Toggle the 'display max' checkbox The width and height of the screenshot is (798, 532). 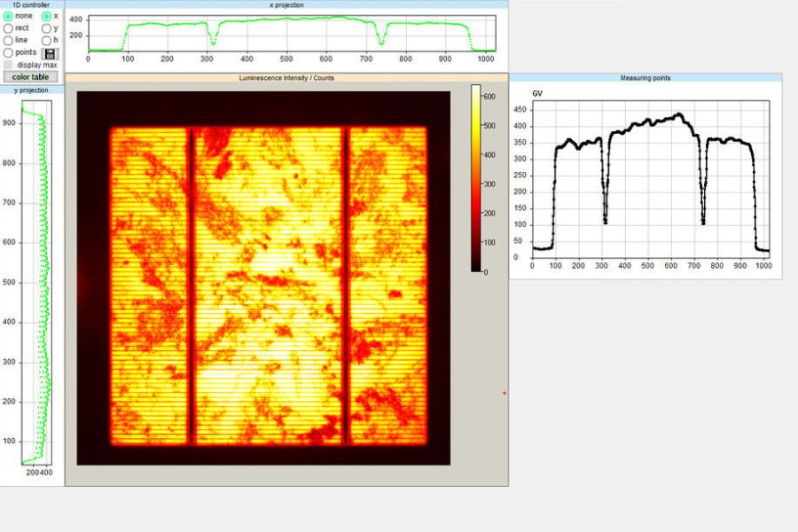click(9, 65)
